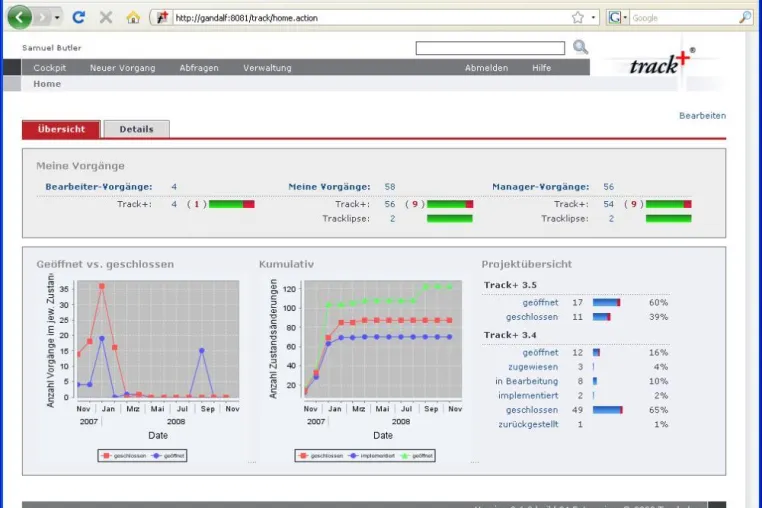Open the address bar dropdown arrow
762x508 pixels.
(x=593, y=18)
